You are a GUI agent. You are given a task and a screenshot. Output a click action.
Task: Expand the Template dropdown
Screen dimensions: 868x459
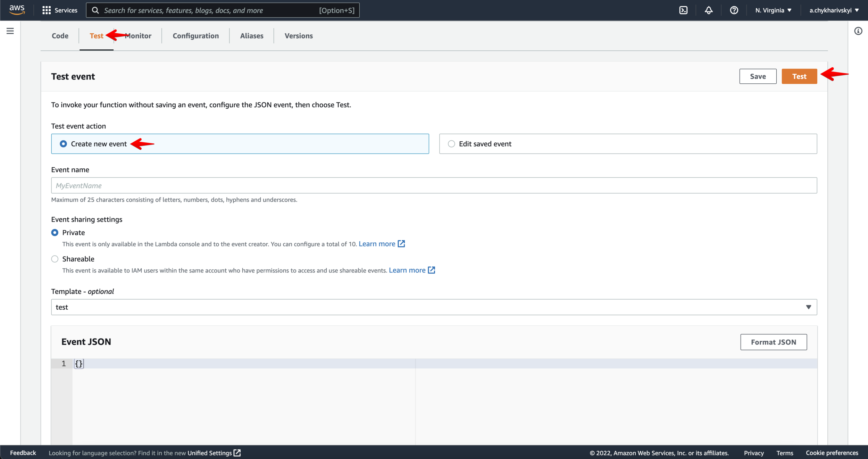[x=434, y=307]
